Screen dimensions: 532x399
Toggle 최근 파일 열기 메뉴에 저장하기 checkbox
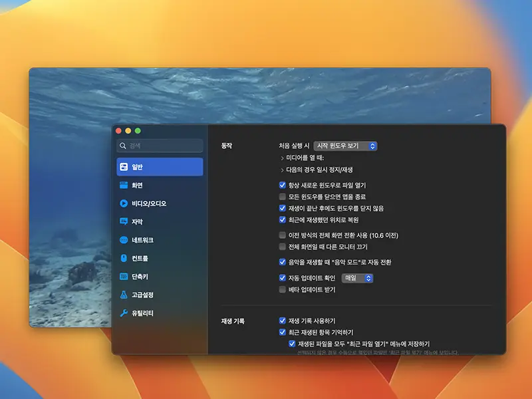292,344
